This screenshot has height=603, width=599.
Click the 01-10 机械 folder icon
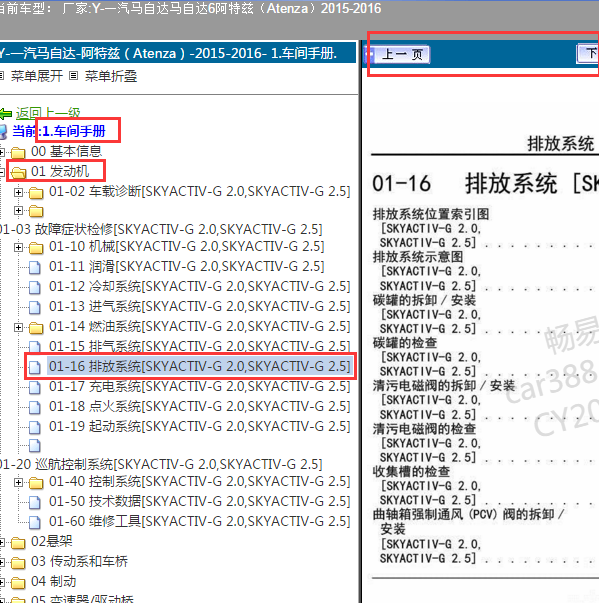coord(36,248)
